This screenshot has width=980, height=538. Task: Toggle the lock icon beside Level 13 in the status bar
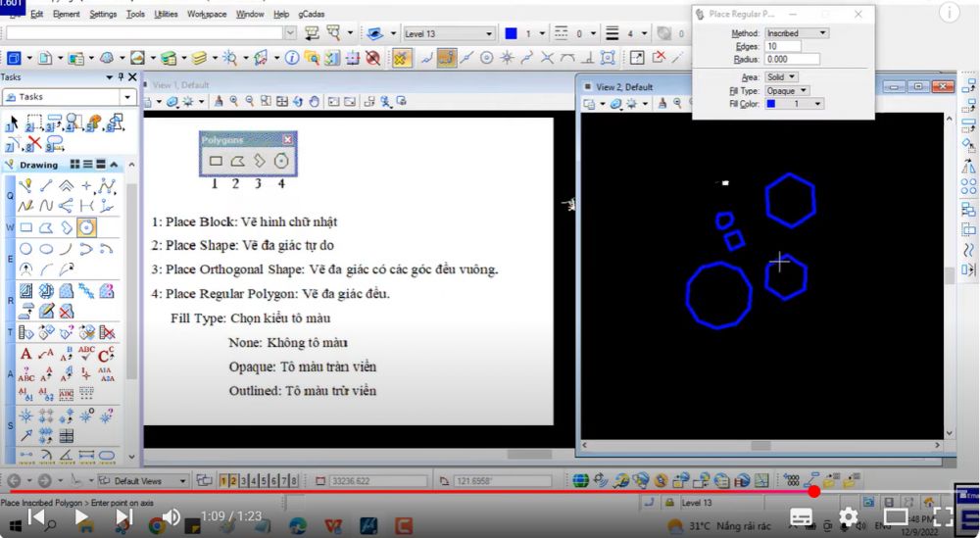coord(669,503)
